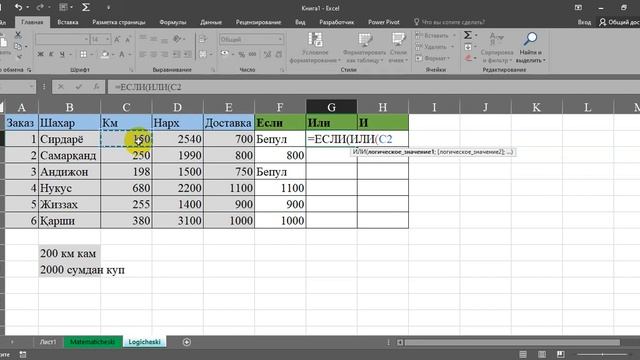Viewport: 640px width, 360px height.
Task: Click the Clear eraser icon
Action: [x=468, y=58]
